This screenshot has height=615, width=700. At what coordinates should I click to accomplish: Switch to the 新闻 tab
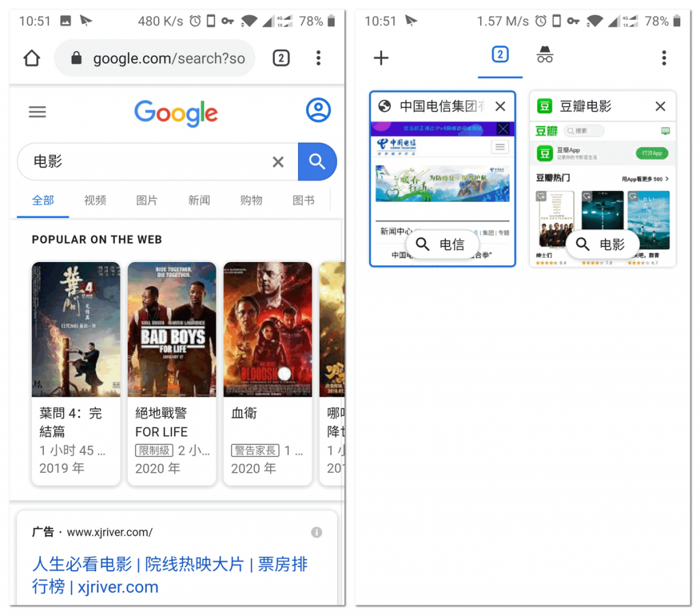click(199, 200)
